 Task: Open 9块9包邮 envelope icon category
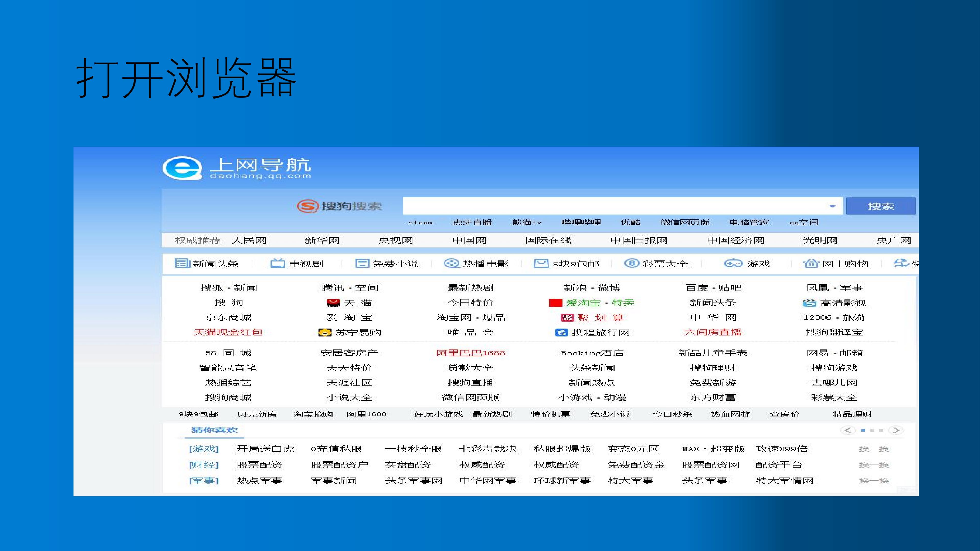pyautogui.click(x=567, y=264)
